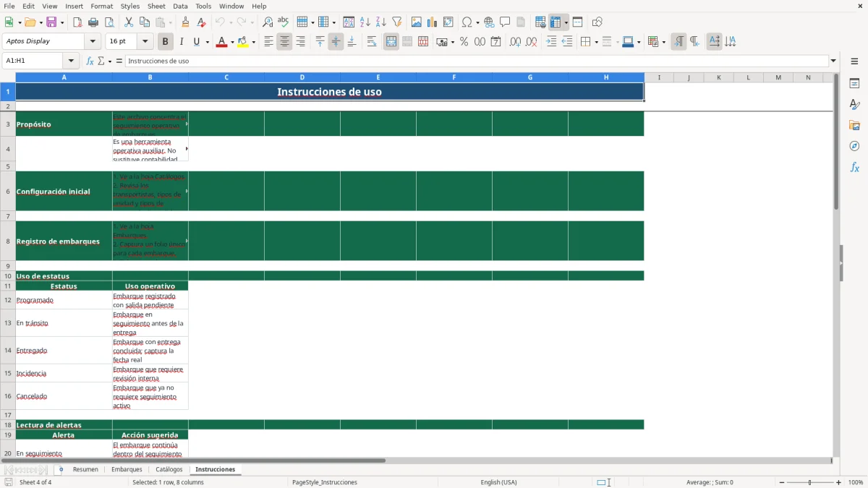
Task: Open the borders dropdown arrow
Action: tap(596, 42)
